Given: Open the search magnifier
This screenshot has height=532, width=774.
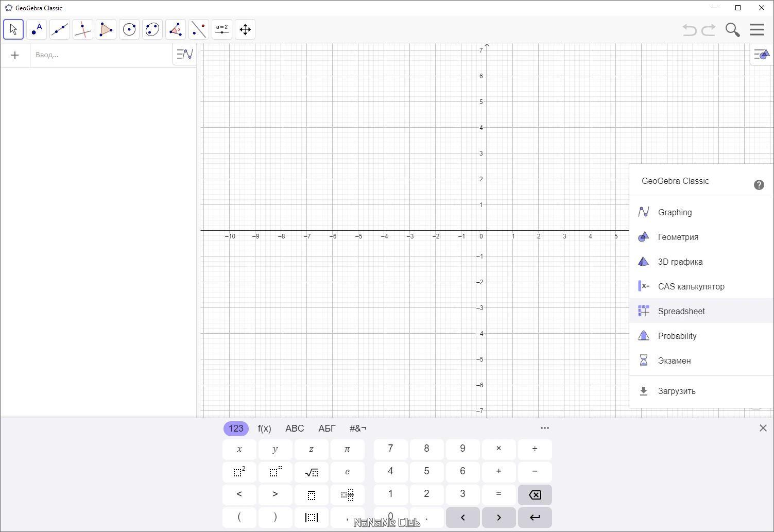Looking at the screenshot, I should tap(732, 30).
